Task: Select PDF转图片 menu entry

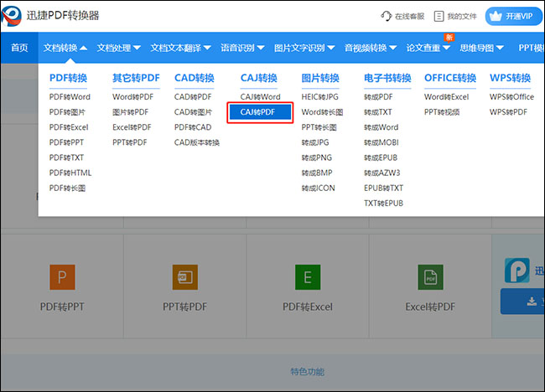Action: (x=67, y=112)
